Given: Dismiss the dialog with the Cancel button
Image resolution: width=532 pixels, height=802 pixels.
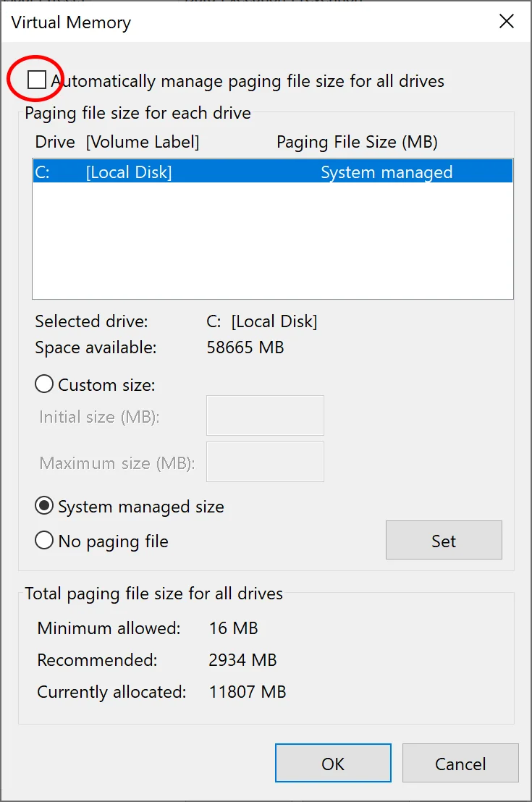Looking at the screenshot, I should click(460, 763).
